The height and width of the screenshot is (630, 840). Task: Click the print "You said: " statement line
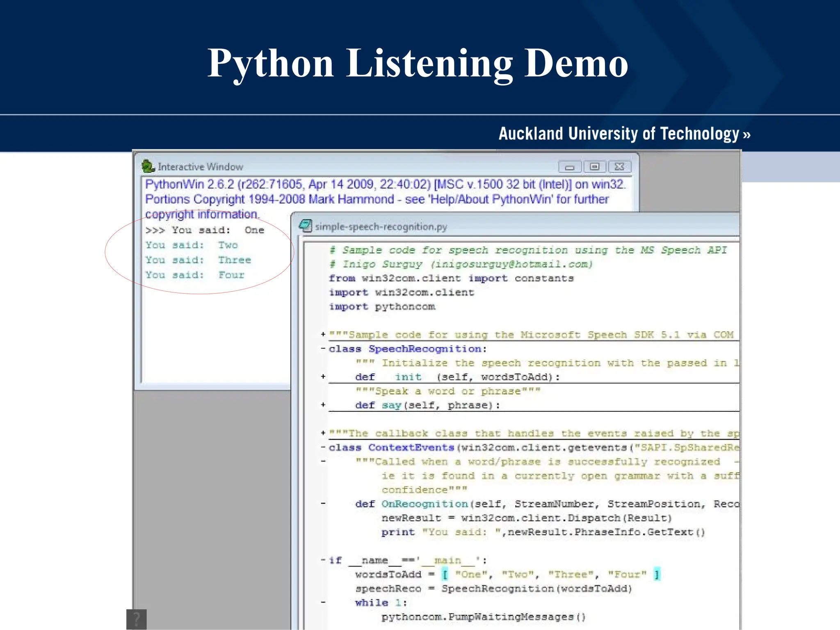pyautogui.click(x=543, y=532)
